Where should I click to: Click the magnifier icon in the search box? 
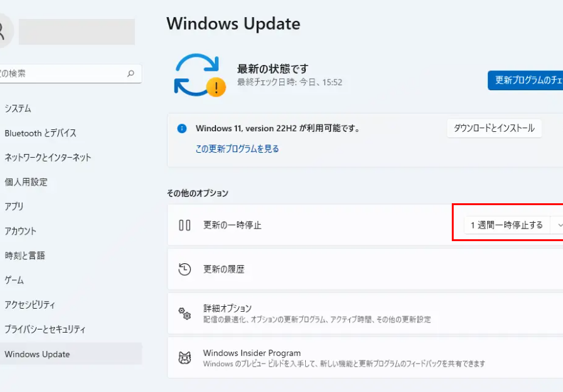pos(130,73)
